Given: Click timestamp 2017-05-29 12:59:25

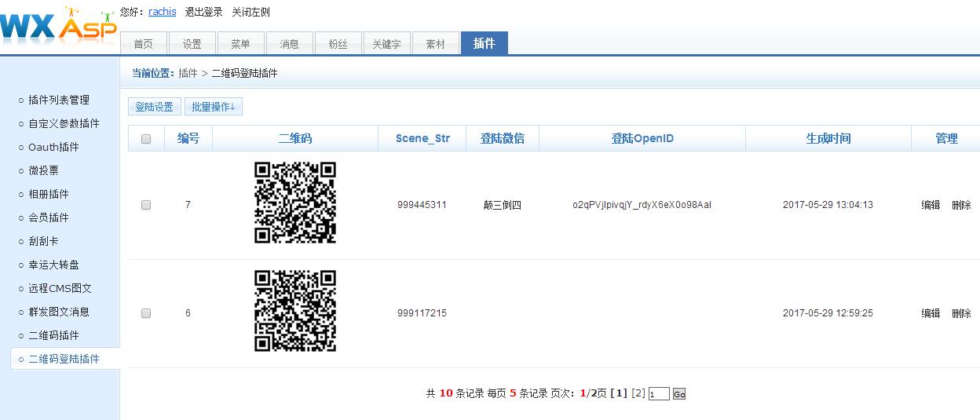Looking at the screenshot, I should tap(828, 313).
